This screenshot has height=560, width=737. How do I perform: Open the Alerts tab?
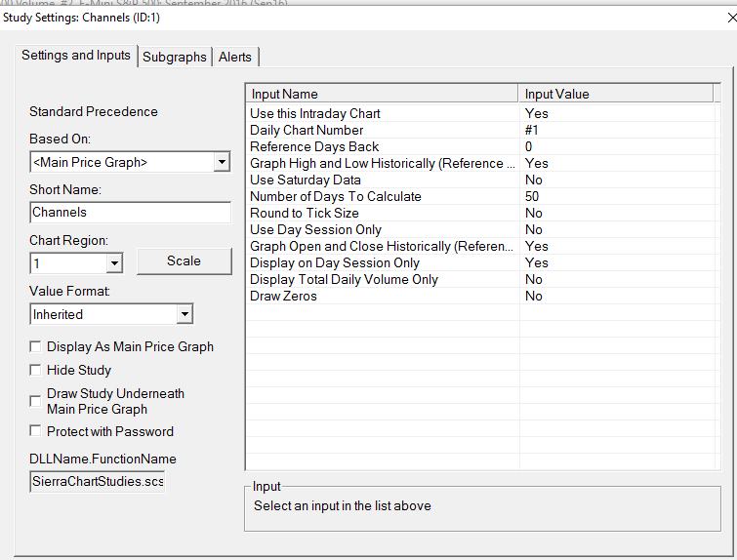click(234, 57)
